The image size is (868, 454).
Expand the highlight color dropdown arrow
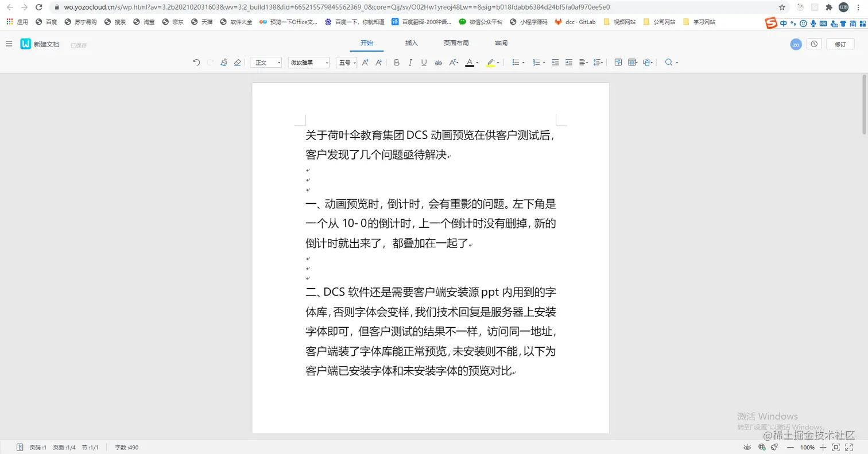498,63
